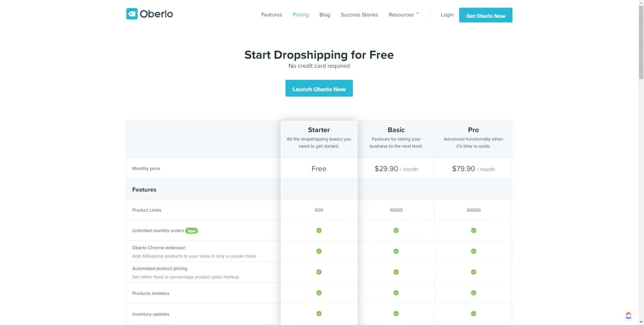This screenshot has height=325, width=644.
Task: Click Starter checkmark for Inventory updates
Action: click(x=319, y=313)
